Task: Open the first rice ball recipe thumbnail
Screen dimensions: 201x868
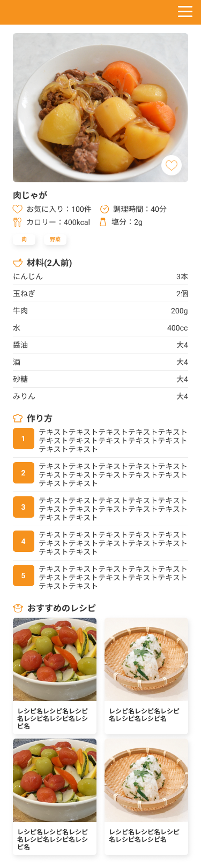Action: tap(146, 659)
